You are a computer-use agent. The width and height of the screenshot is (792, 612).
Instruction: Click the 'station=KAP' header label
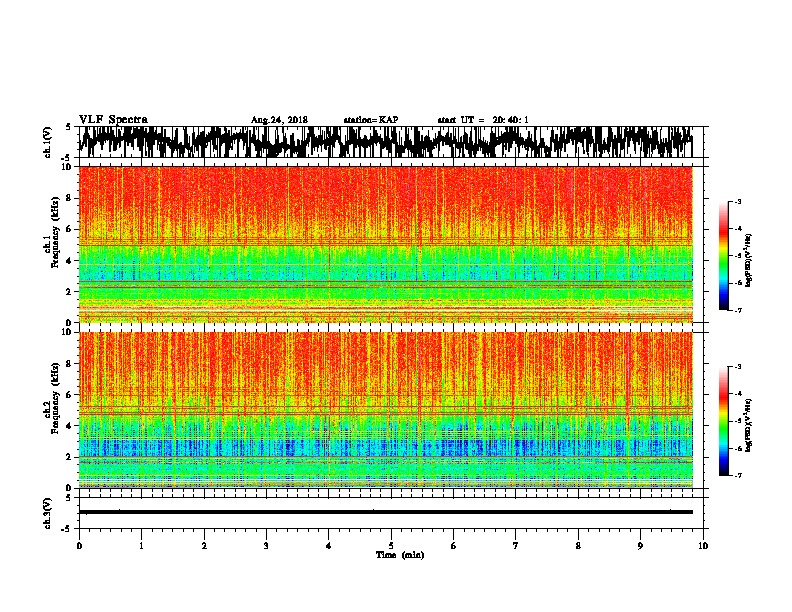click(371, 120)
